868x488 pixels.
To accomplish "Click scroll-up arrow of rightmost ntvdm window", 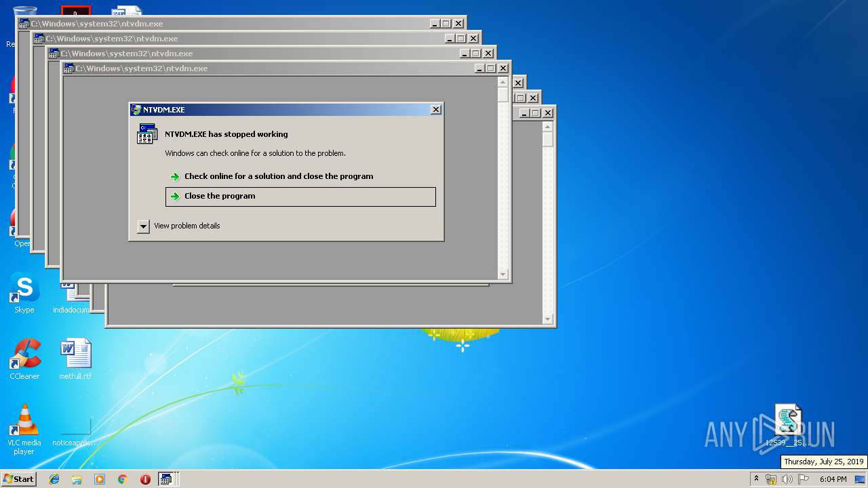I will (x=548, y=127).
